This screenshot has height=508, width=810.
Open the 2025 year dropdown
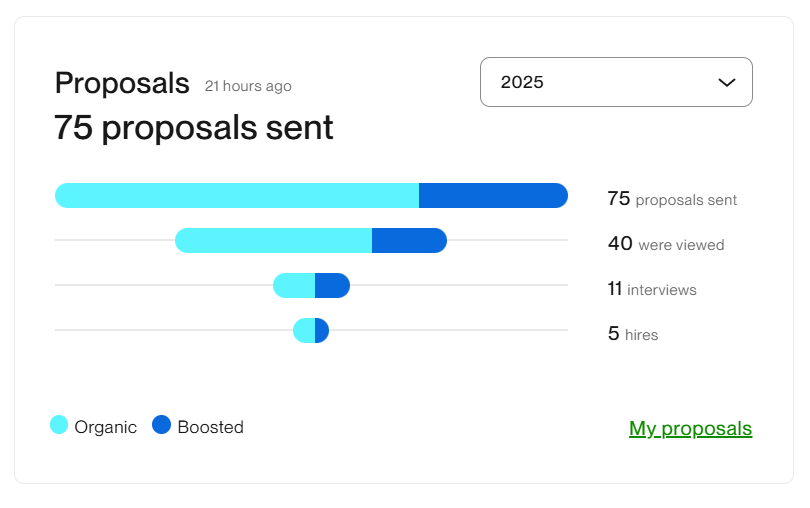coord(615,82)
